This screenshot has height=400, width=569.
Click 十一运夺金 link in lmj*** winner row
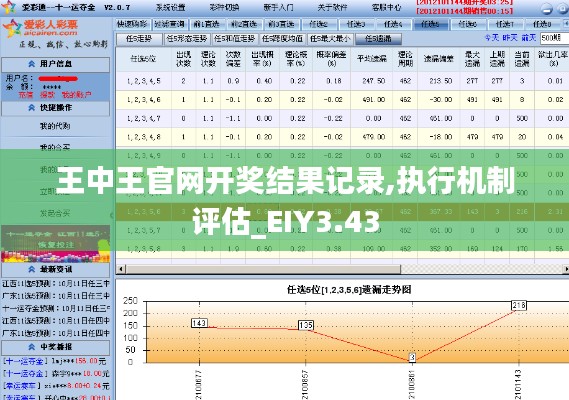coord(25,361)
